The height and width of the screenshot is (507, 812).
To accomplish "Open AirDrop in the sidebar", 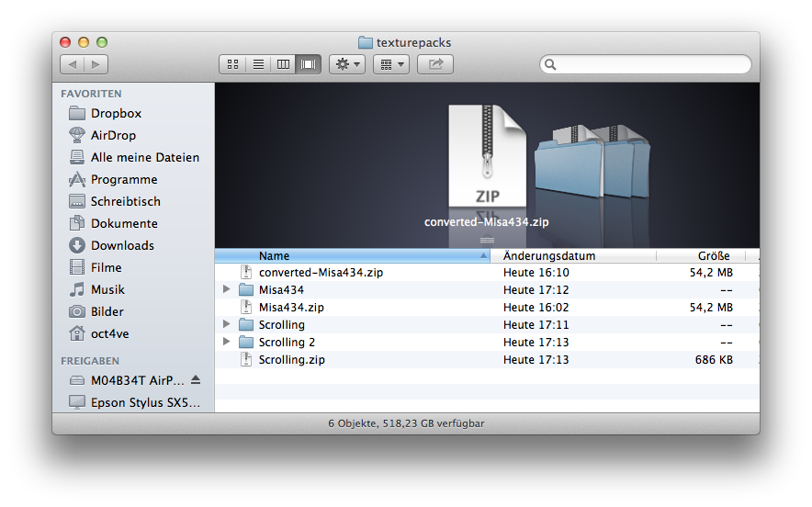I will click(x=113, y=136).
